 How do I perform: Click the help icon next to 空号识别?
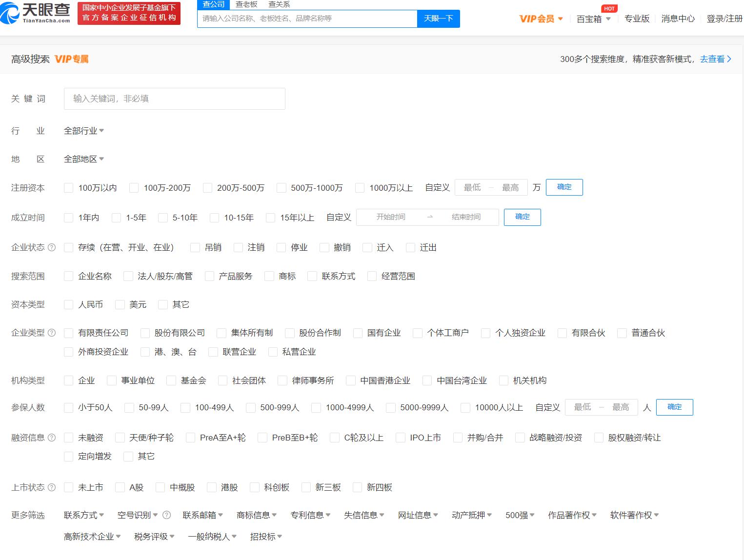166,515
